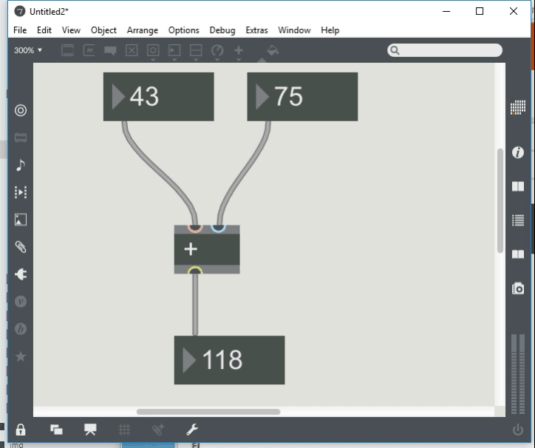535x448 pixels.
Task: Click the outlet of the plus object
Action: pyautogui.click(x=195, y=271)
